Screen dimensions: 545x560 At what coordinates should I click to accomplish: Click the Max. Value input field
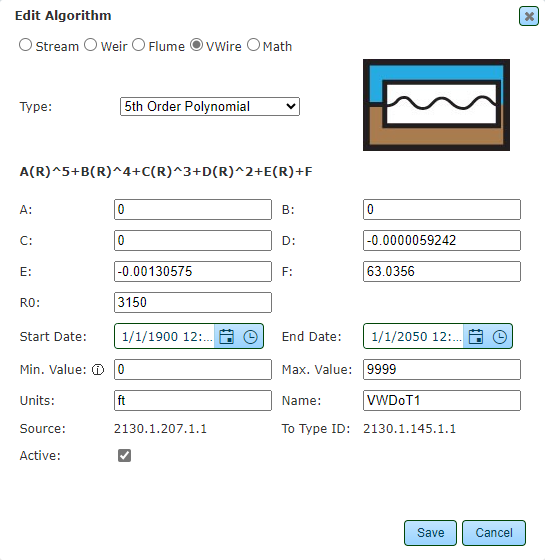[442, 369]
